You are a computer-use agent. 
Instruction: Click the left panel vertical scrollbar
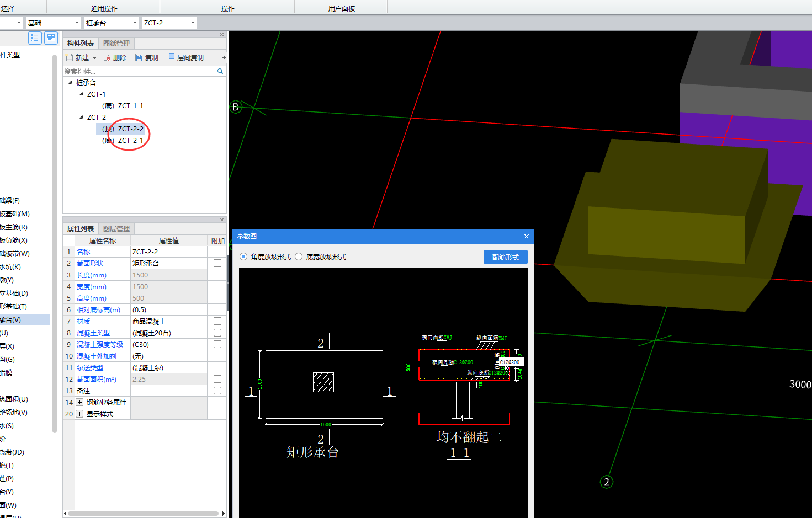coord(55,243)
